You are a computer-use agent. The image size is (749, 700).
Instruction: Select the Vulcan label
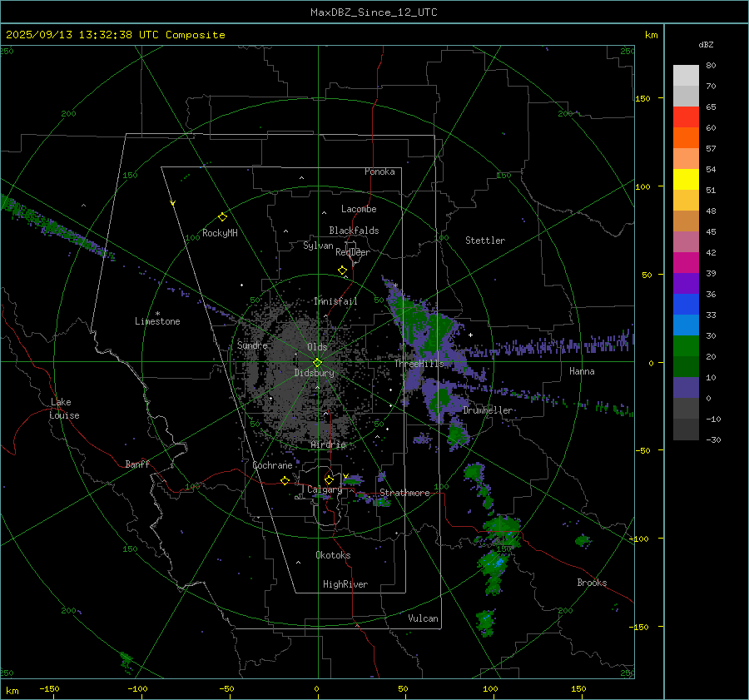[423, 618]
